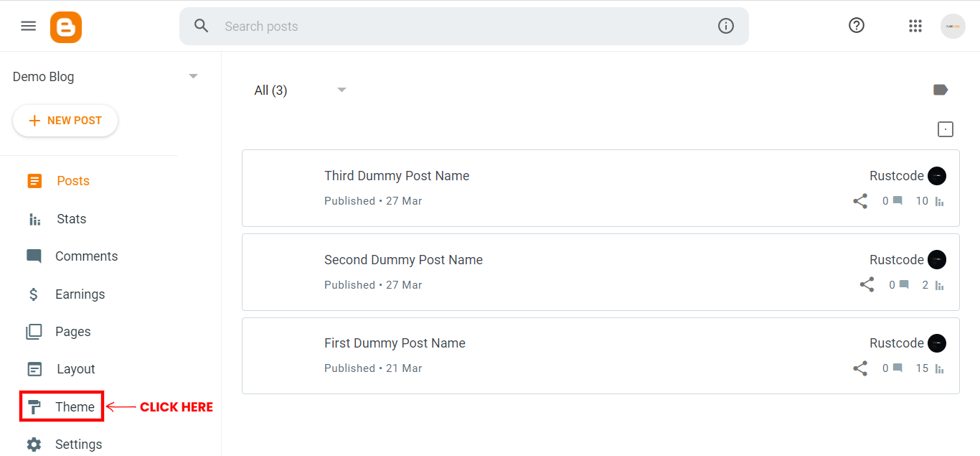
Task: Create a post with NEW POST button
Action: coord(65,121)
